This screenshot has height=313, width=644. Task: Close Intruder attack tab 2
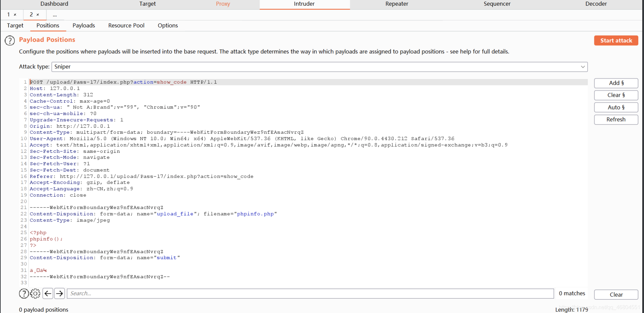(x=38, y=15)
